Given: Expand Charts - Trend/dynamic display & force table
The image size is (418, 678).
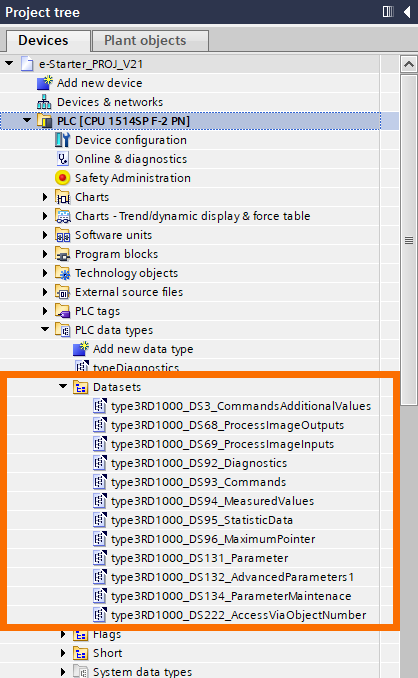Looking at the screenshot, I should pos(45,216).
